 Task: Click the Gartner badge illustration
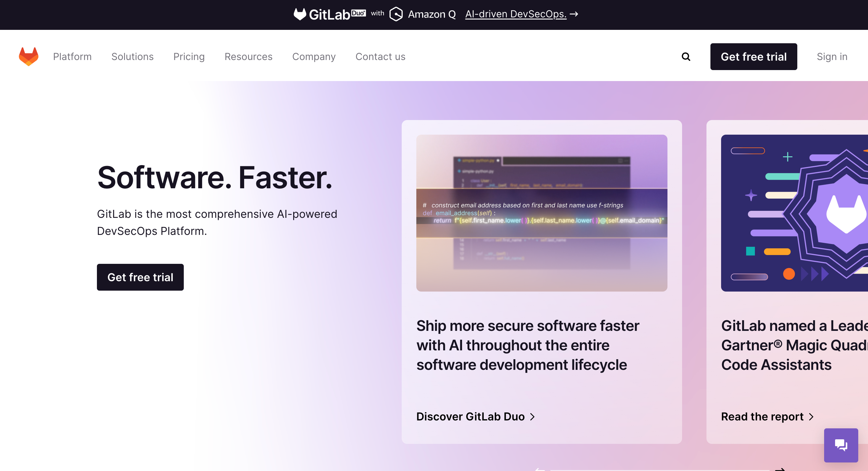pos(794,213)
